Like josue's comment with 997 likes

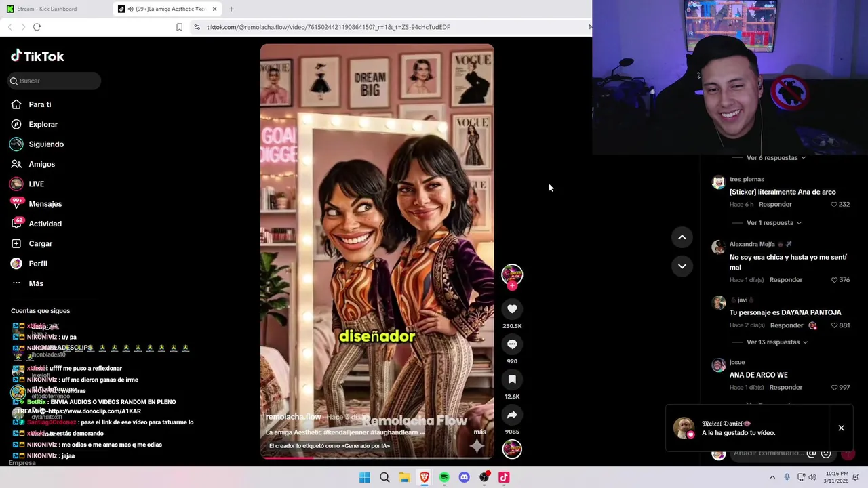pyautogui.click(x=834, y=387)
